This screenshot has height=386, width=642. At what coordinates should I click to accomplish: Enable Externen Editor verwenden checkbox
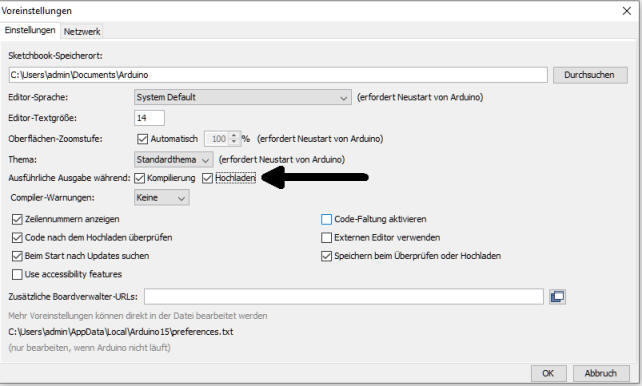tap(326, 237)
